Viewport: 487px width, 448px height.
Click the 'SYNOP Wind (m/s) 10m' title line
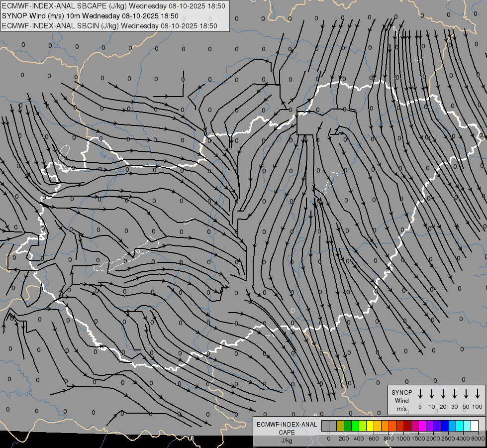91,16
